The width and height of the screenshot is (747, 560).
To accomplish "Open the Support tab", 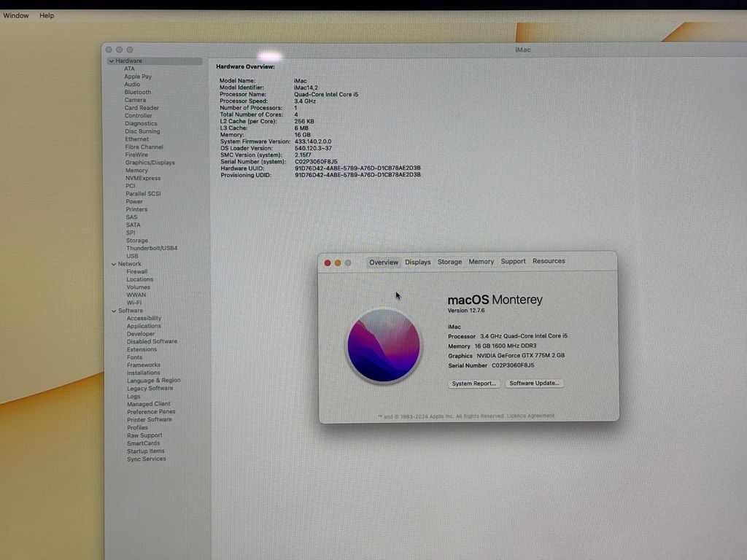I will 513,261.
